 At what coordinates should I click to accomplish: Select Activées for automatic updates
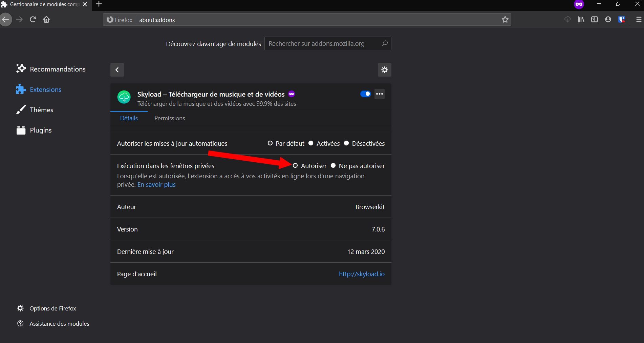[311, 143]
